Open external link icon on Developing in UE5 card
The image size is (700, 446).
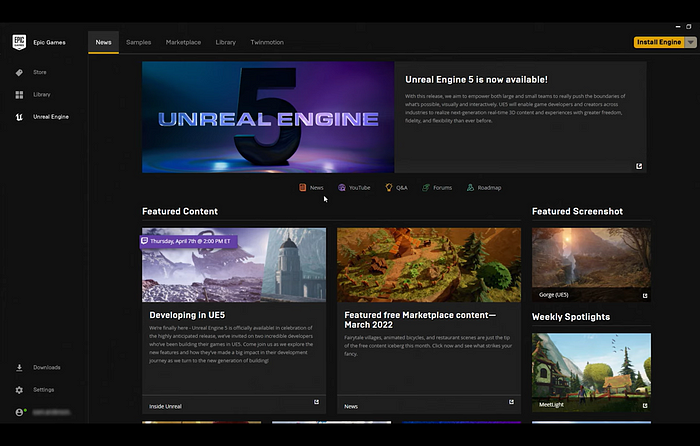[x=317, y=402]
